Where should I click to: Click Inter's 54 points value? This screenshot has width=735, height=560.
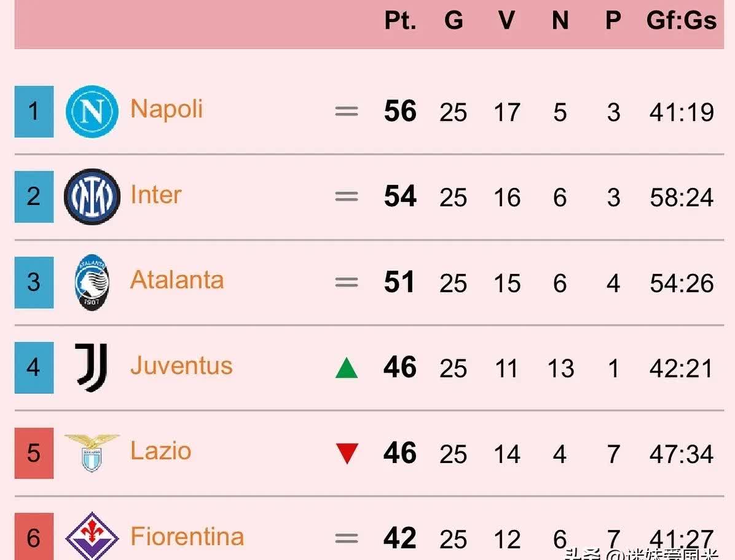pyautogui.click(x=400, y=196)
